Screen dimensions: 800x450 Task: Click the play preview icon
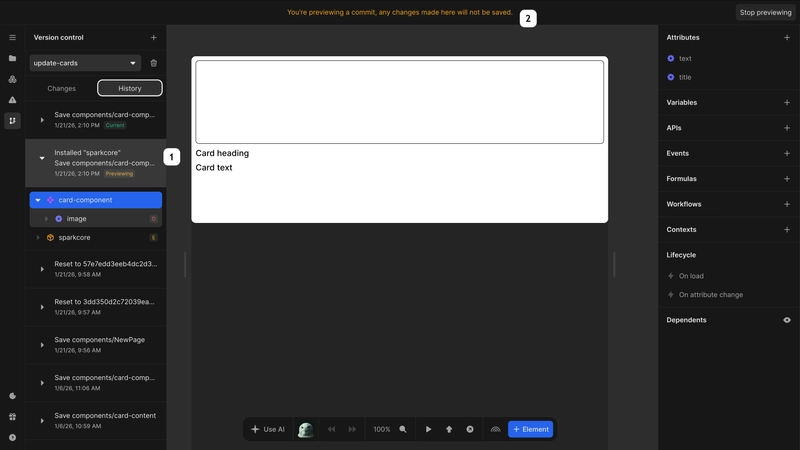pyautogui.click(x=429, y=430)
